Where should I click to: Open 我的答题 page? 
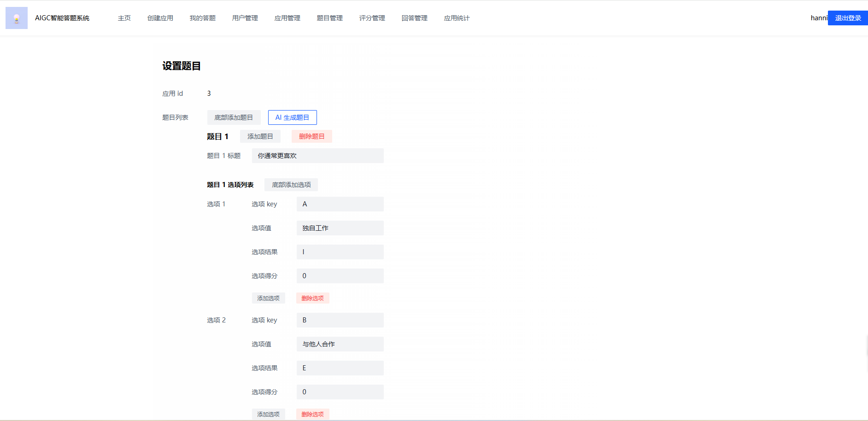[x=203, y=18]
